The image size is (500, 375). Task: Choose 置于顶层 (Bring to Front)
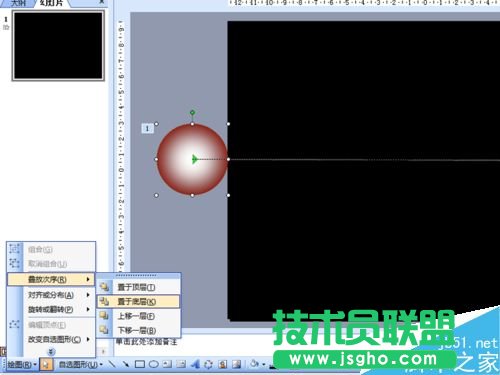pos(138,287)
